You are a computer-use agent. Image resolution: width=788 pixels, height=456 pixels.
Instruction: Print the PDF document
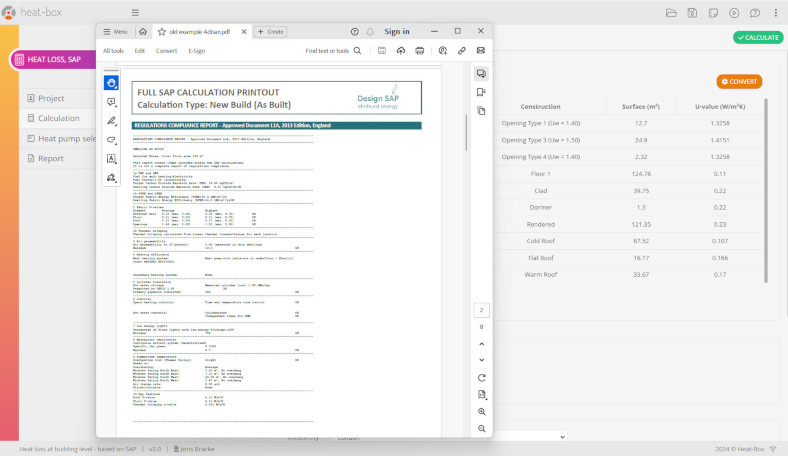[x=420, y=51]
